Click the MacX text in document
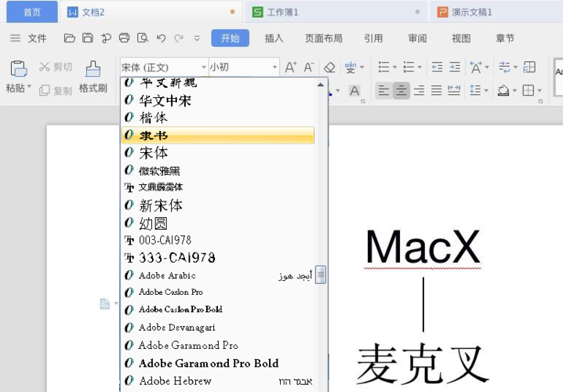Viewport: 563px width, 392px height. click(423, 247)
